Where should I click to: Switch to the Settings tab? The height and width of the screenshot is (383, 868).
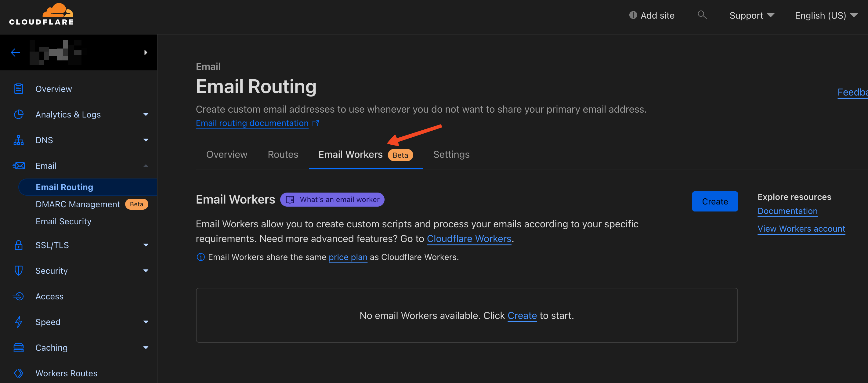[x=451, y=154]
